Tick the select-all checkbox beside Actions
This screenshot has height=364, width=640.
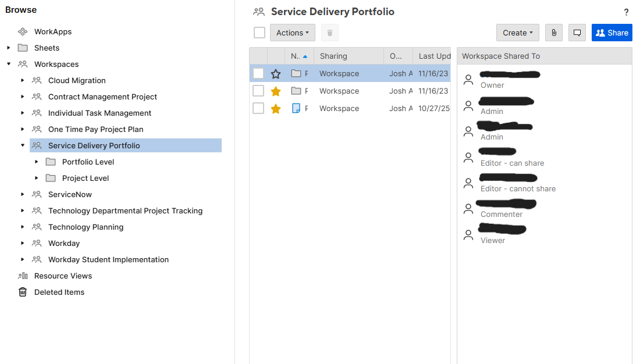tap(259, 33)
